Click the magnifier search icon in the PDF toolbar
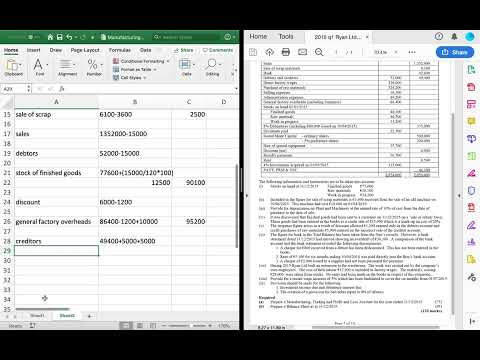 click(319, 52)
